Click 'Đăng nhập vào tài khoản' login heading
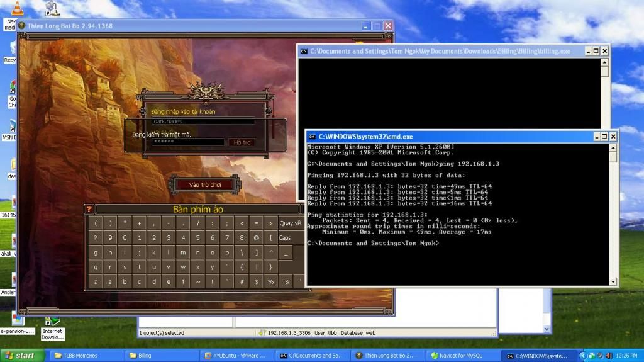Image resolution: width=644 pixels, height=362 pixels. (x=183, y=111)
